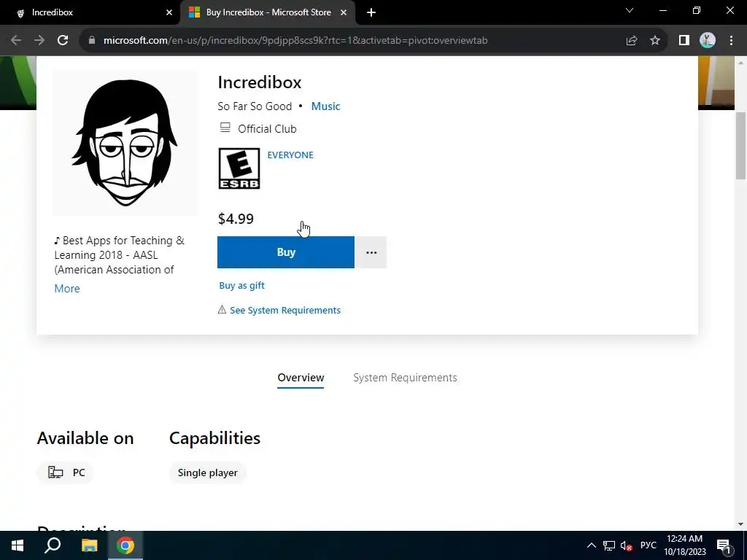Open the Chrome three-dot menu

pos(731,41)
